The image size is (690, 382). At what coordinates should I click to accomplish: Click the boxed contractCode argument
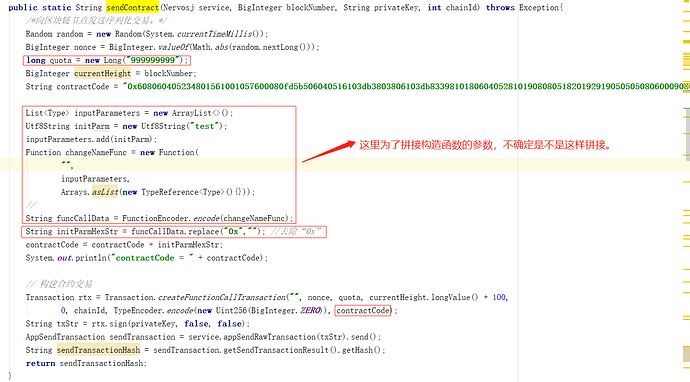pyautogui.click(x=363, y=311)
